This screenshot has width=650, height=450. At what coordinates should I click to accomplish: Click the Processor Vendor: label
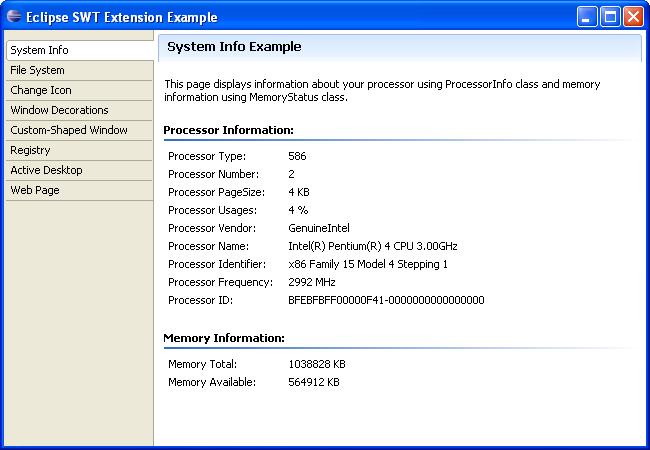[x=212, y=228]
